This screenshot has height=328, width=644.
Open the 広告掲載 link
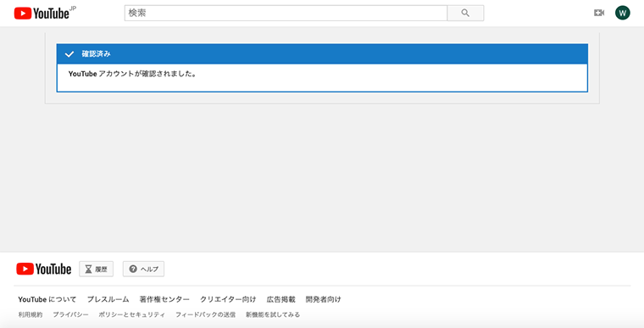281,299
